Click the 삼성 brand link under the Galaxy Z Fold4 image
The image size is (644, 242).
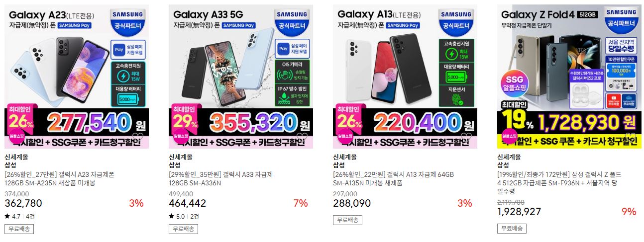[503, 165]
